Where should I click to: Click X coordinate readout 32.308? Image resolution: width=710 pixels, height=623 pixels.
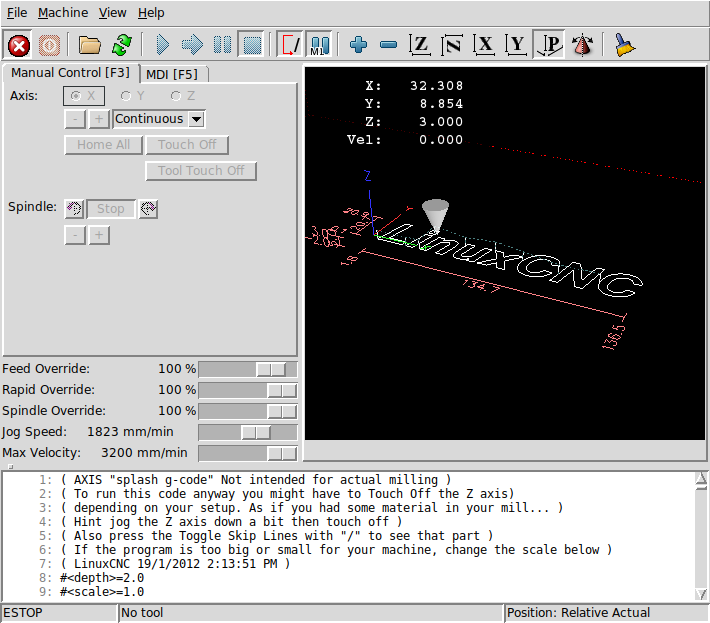[x=437, y=86]
